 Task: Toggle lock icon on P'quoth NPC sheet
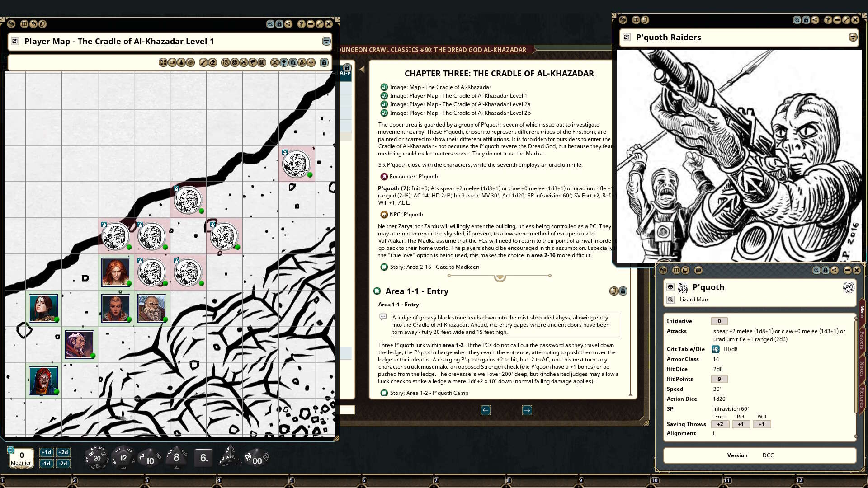[825, 270]
